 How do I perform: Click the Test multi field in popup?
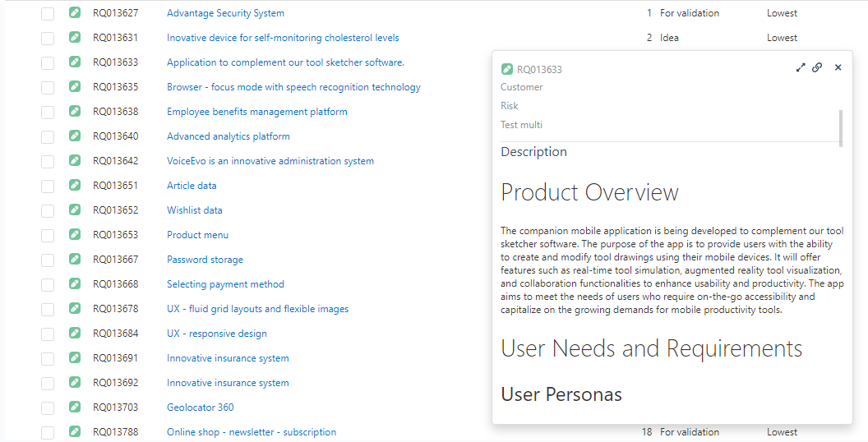pyautogui.click(x=521, y=125)
